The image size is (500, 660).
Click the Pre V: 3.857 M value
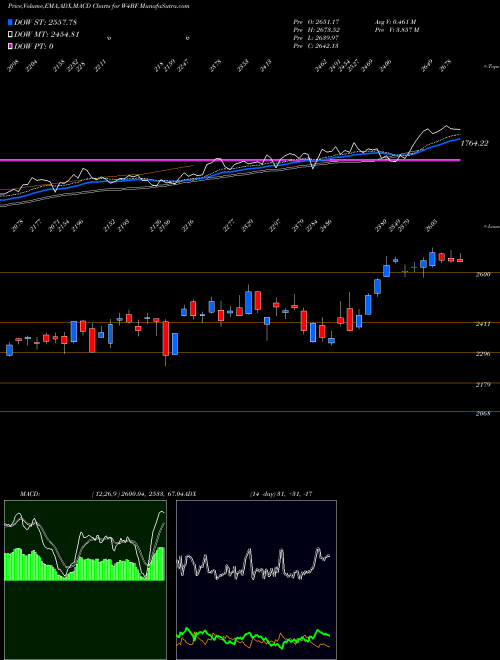point(397,30)
